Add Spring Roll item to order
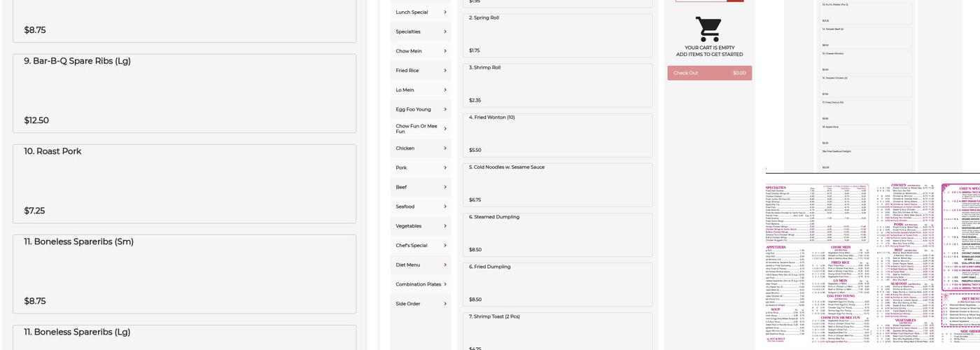Image resolution: width=980 pixels, height=350 pixels. point(557,35)
